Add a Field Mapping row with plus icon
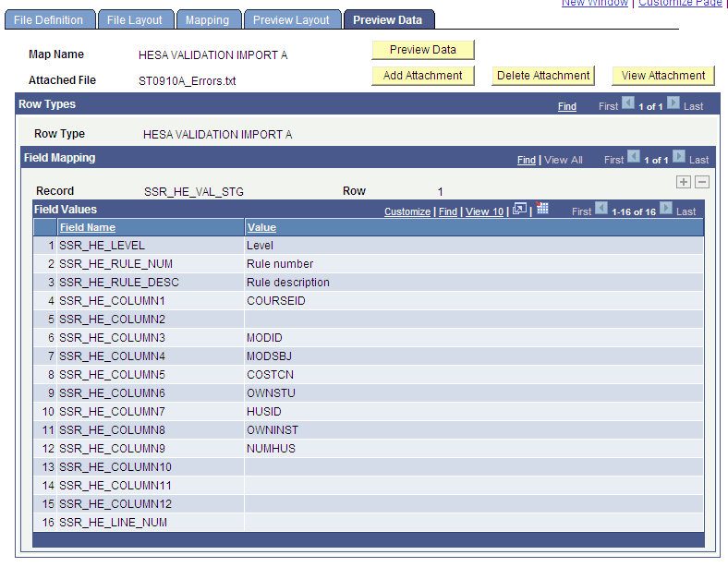 click(x=684, y=182)
